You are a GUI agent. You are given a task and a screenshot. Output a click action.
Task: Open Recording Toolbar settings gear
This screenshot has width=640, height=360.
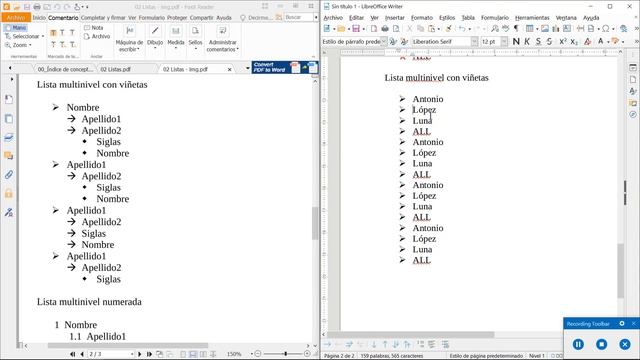pyautogui.click(x=622, y=323)
